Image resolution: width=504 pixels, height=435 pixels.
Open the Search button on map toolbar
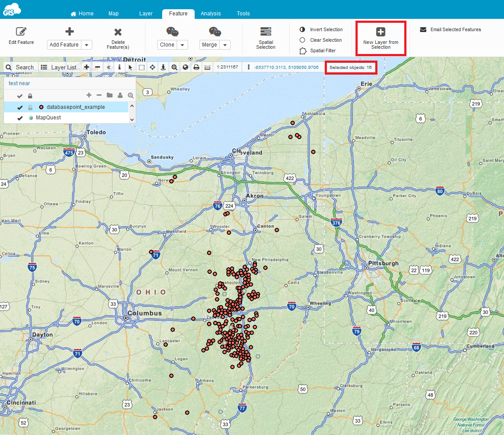[20, 67]
